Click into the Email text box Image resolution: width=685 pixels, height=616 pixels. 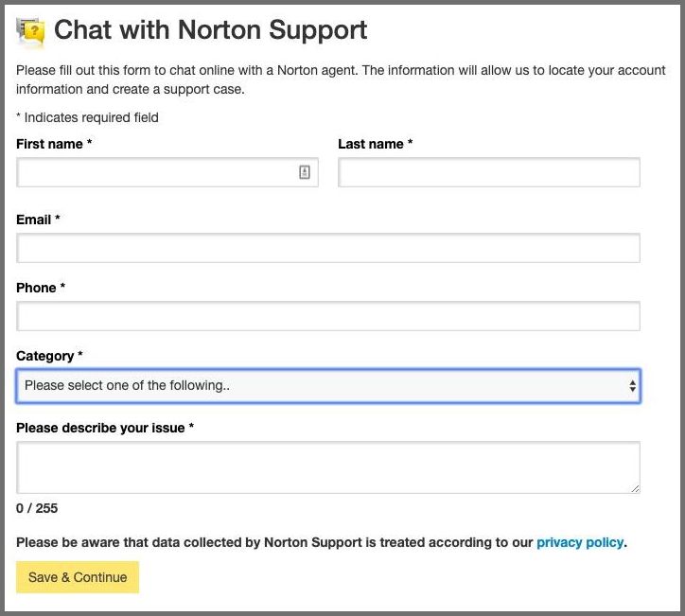click(328, 248)
